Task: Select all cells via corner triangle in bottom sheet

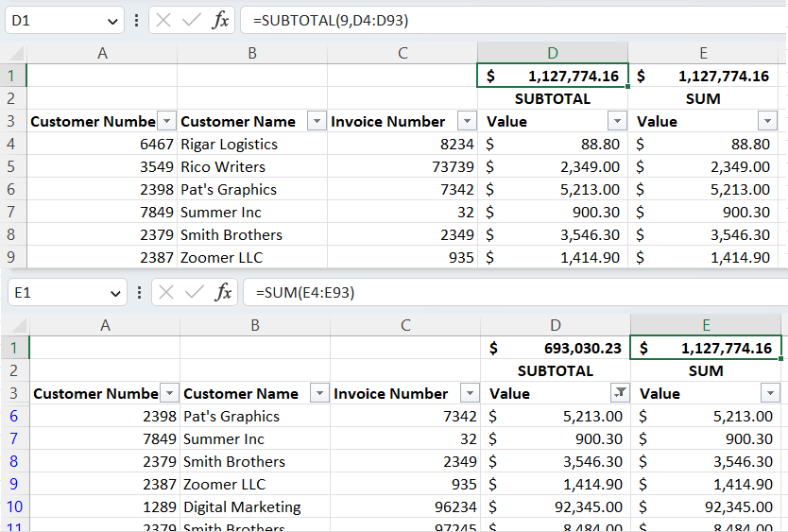Action: coord(19,325)
